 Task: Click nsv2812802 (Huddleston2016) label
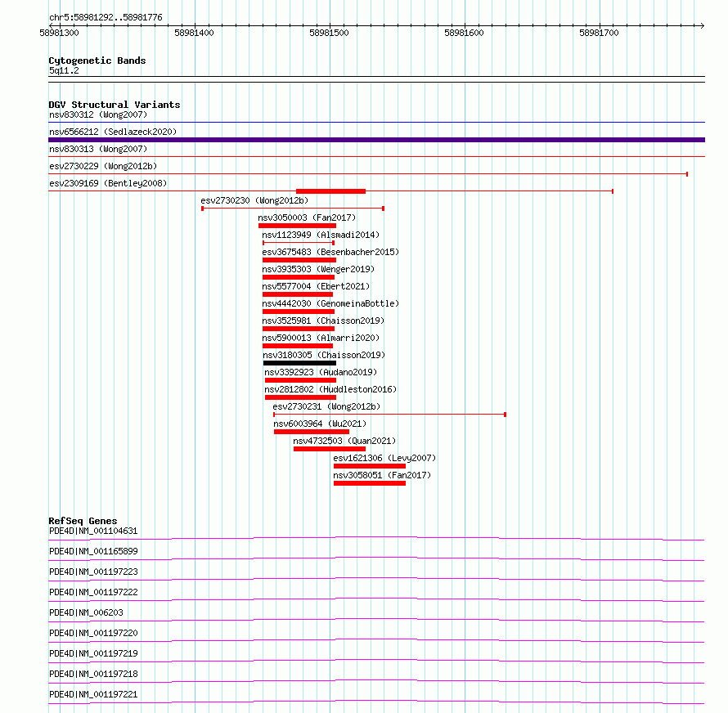(330, 389)
